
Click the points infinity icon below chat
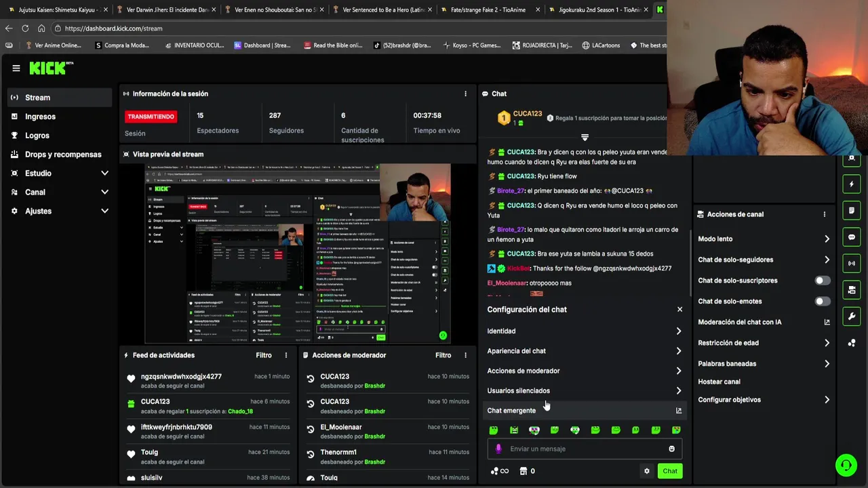coord(499,471)
